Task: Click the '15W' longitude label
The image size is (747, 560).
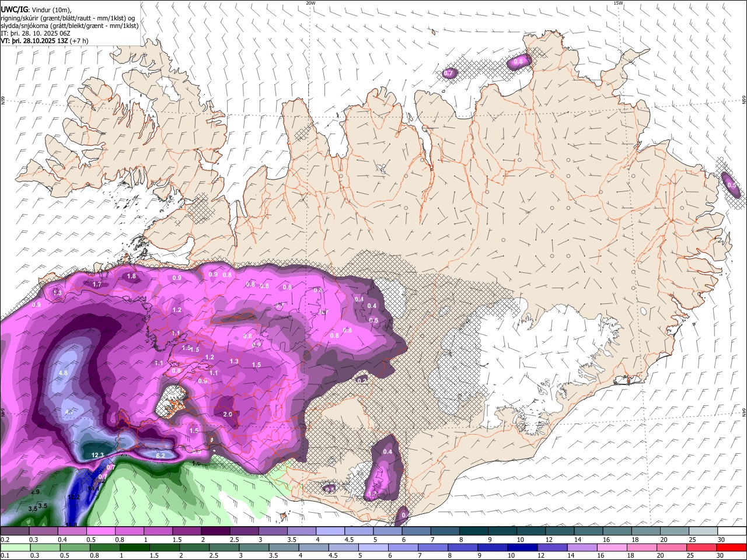Action: pyautogui.click(x=618, y=3)
